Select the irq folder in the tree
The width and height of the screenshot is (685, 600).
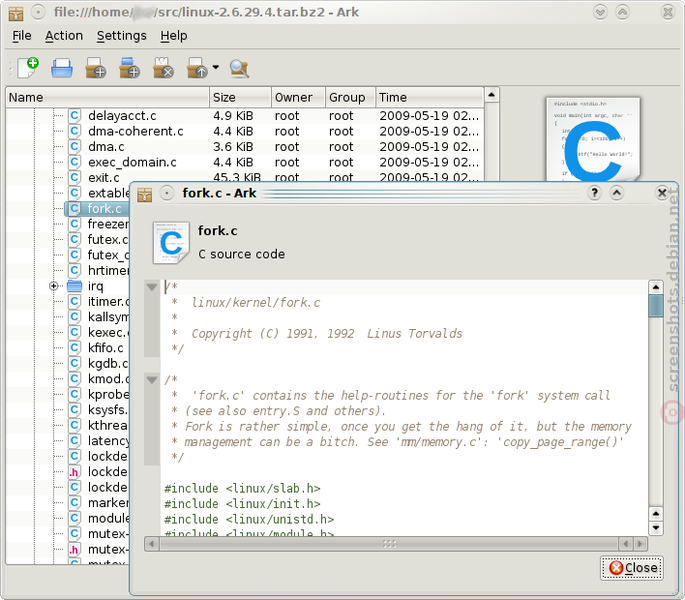click(x=95, y=286)
